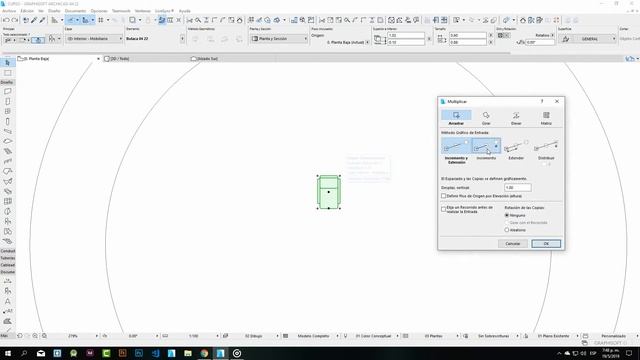Open the Archivo menu
Screen dimensions: 640x360
pos(9,11)
